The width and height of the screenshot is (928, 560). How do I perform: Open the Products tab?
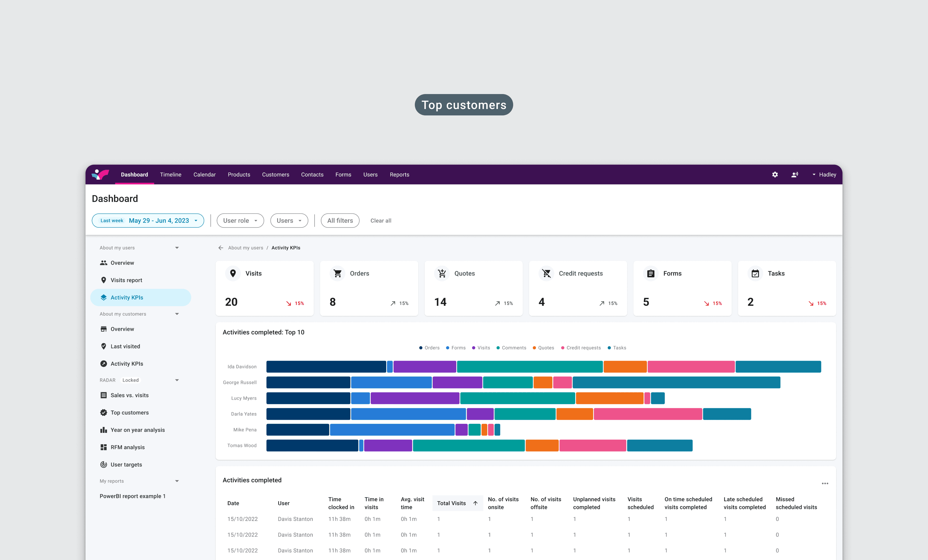(239, 174)
